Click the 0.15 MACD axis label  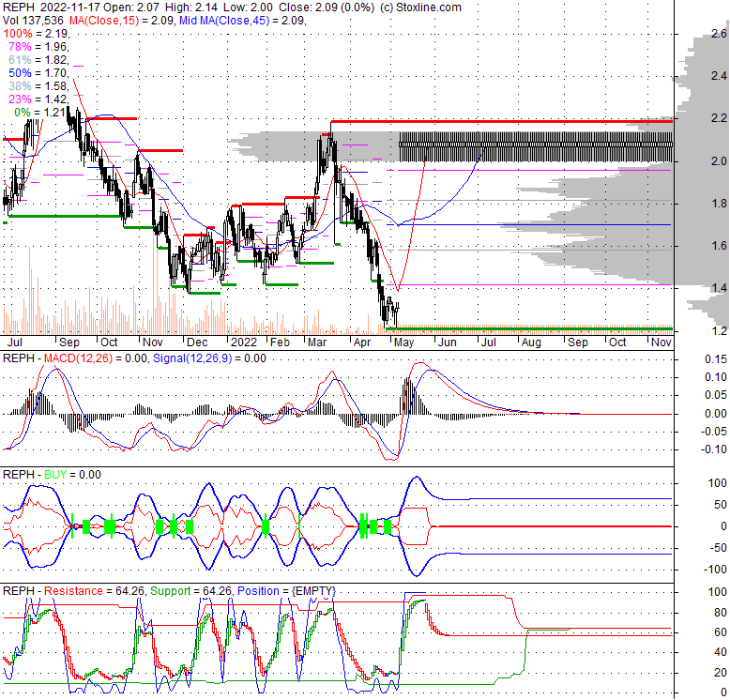[x=716, y=358]
